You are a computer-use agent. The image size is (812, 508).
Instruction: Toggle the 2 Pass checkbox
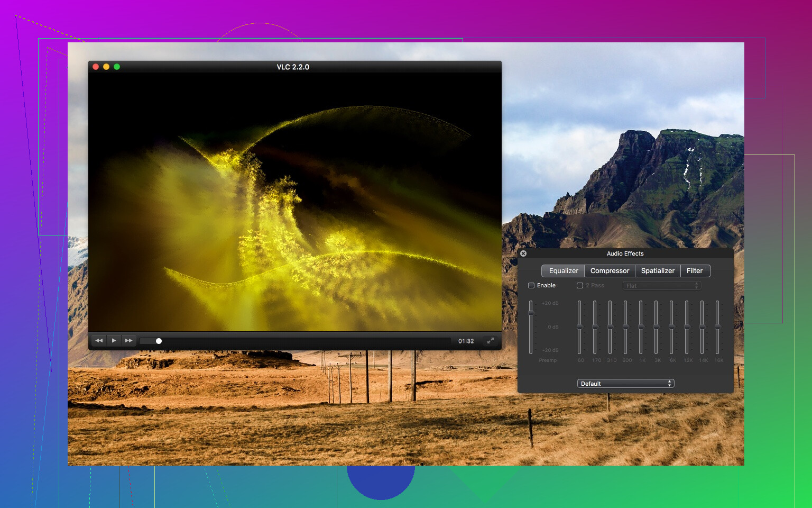[580, 286]
